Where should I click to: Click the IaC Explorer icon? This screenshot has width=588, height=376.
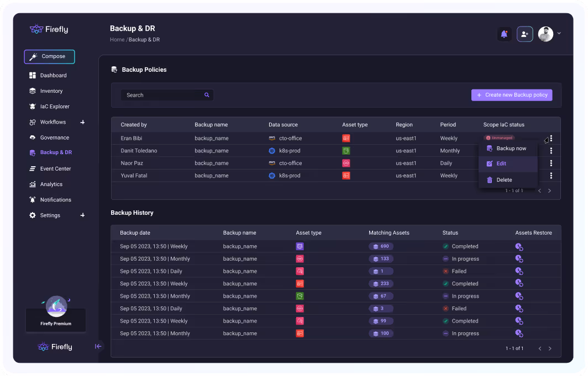(x=32, y=106)
